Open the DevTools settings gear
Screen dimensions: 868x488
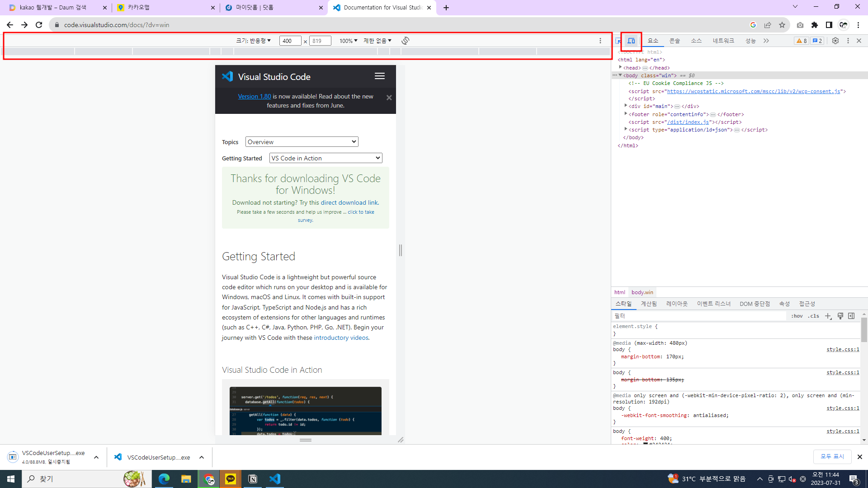click(835, 41)
